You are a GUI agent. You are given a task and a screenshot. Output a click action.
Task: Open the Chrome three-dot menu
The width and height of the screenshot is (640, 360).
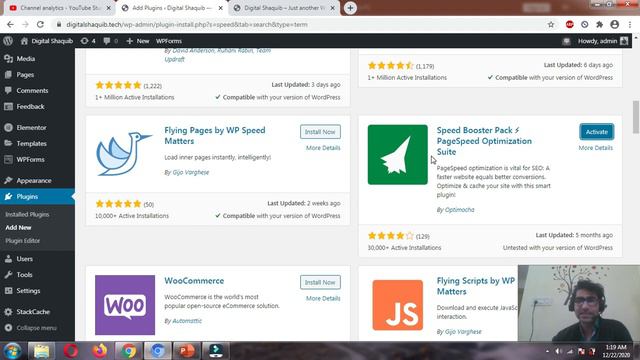click(x=630, y=24)
